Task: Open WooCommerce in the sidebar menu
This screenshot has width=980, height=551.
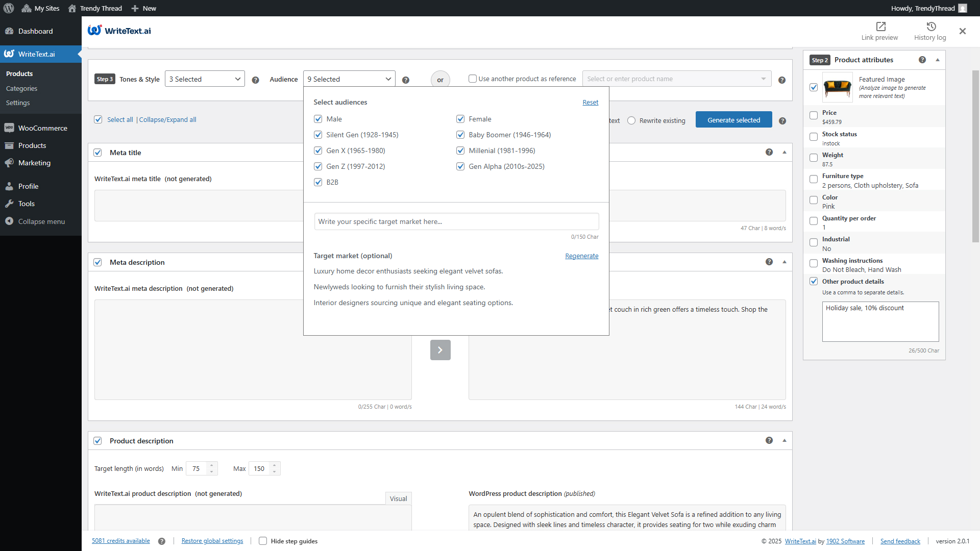Action: pyautogui.click(x=42, y=128)
